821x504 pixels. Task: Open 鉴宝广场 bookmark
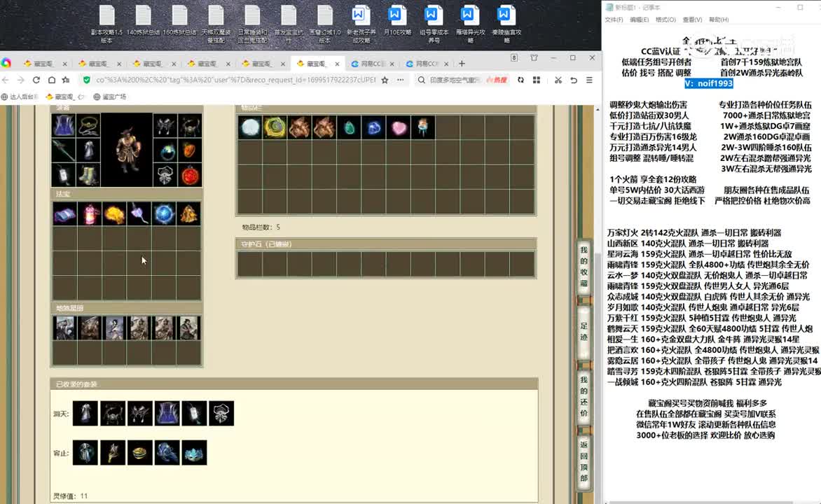[109, 97]
